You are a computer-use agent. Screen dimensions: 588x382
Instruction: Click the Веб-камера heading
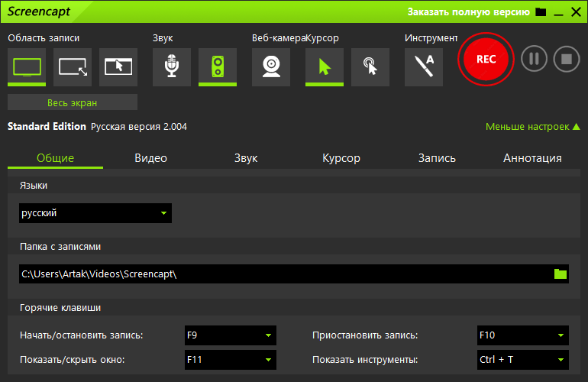279,38
